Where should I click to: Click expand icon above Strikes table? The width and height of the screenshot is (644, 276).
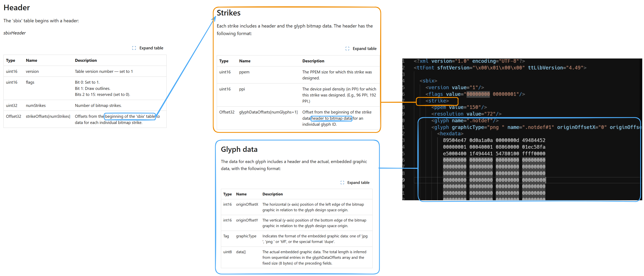pyautogui.click(x=347, y=49)
